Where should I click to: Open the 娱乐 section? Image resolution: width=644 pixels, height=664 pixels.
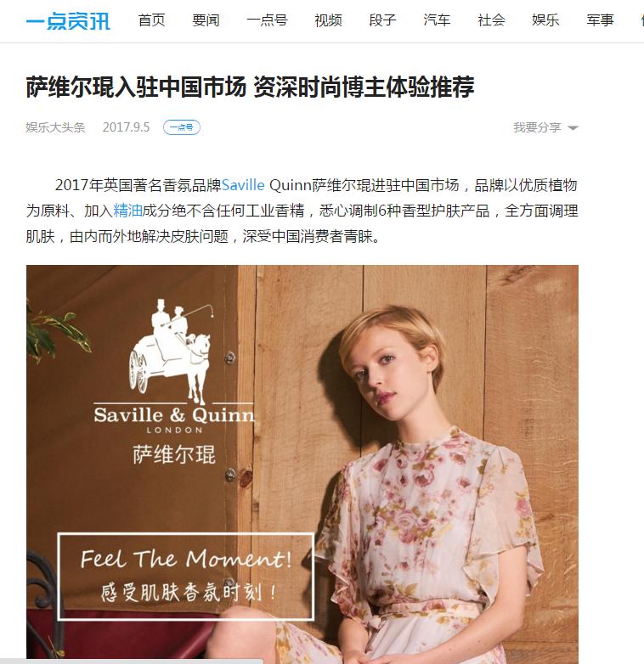click(545, 20)
